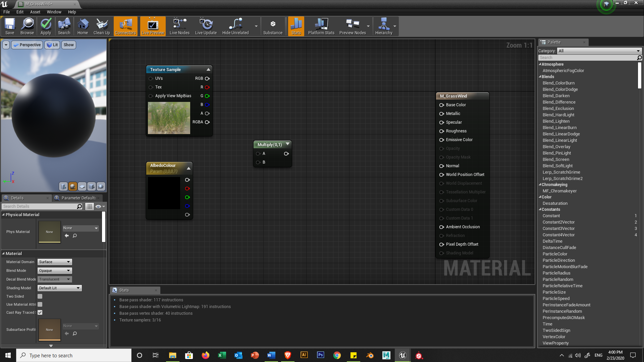The width and height of the screenshot is (644, 362).
Task: Toggle Use Material Attributes checkbox
Action: pos(40,304)
